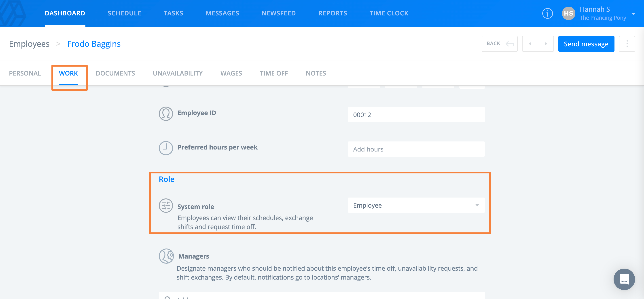644x299 pixels.
Task: Click the Managers gear-person icon
Action: coord(166,256)
